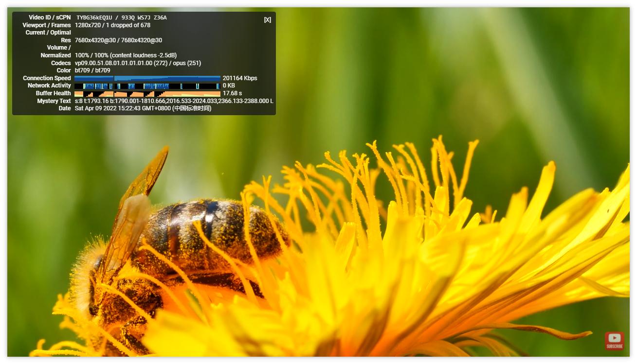Click the Network Activity label
Image resolution: width=637 pixels, height=364 pixels.
click(x=49, y=86)
